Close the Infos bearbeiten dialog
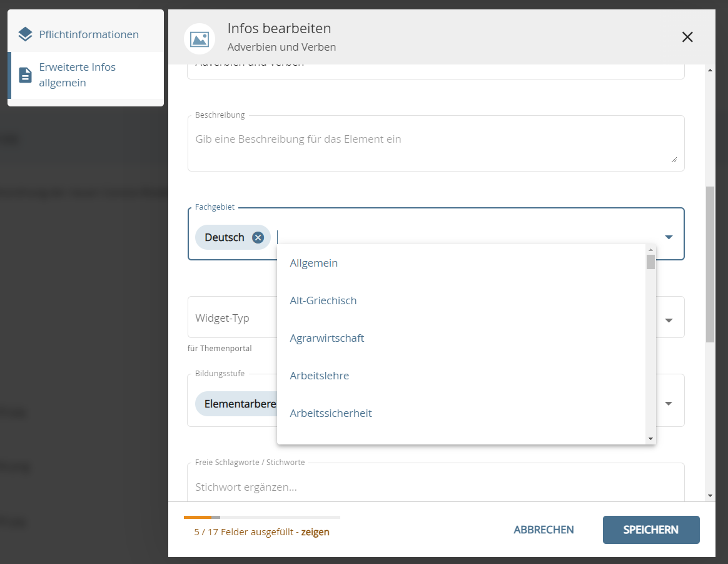This screenshot has height=564, width=728. pos(687,37)
